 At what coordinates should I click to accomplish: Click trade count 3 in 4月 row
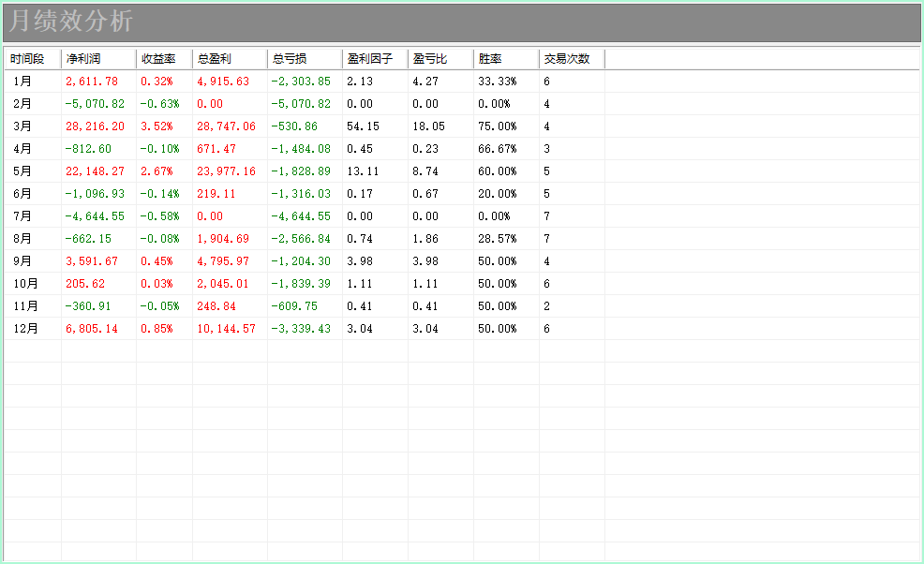point(547,149)
